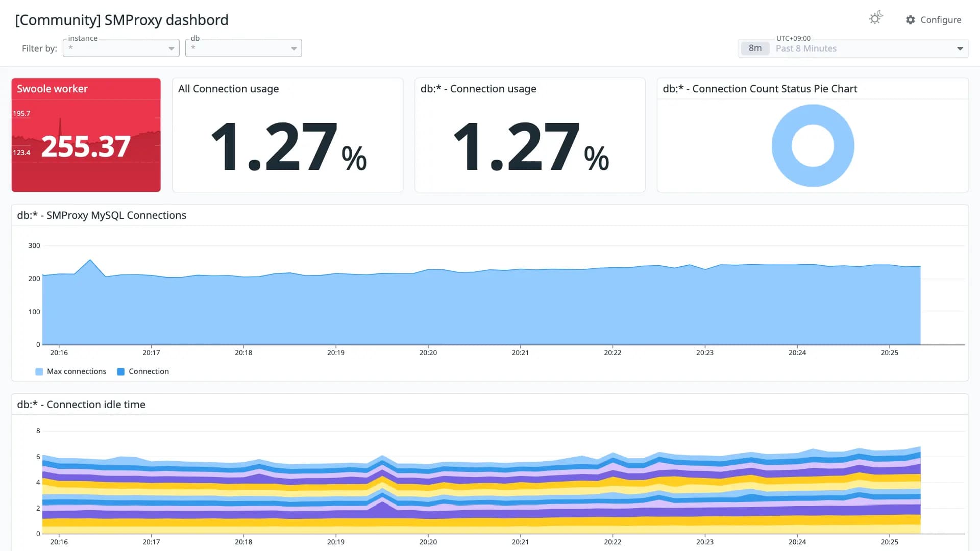The image size is (980, 551).
Task: Click the dashboard title SMProxy dashbord
Action: pyautogui.click(x=121, y=20)
